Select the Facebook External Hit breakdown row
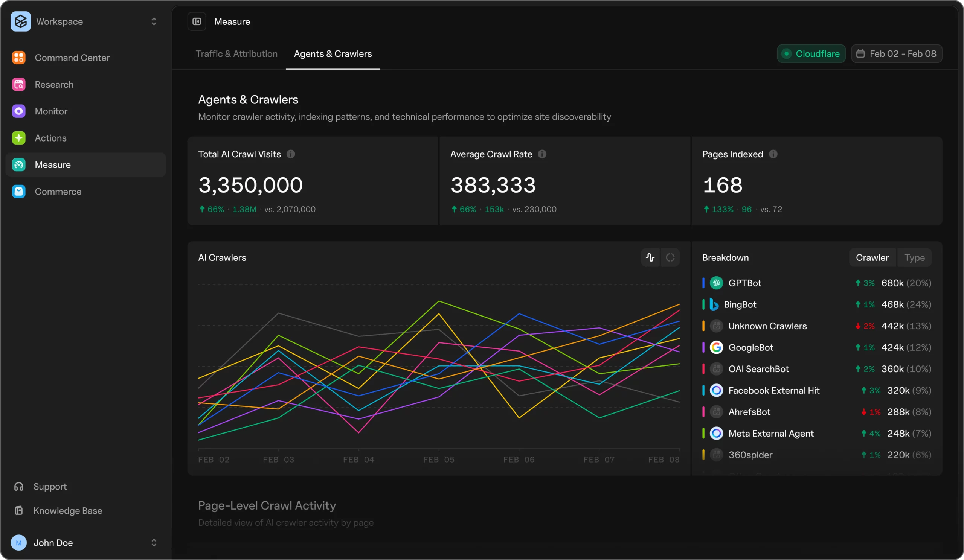This screenshot has height=560, width=964. point(773,390)
